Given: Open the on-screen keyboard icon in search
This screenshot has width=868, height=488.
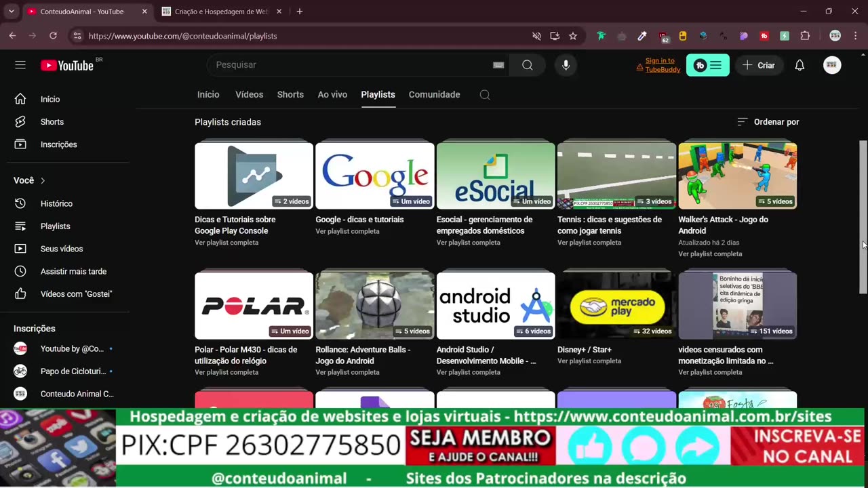Looking at the screenshot, I should pyautogui.click(x=498, y=65).
